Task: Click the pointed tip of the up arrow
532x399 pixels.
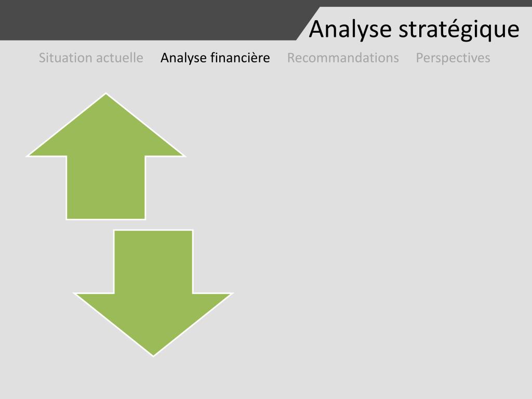Action: (x=106, y=96)
